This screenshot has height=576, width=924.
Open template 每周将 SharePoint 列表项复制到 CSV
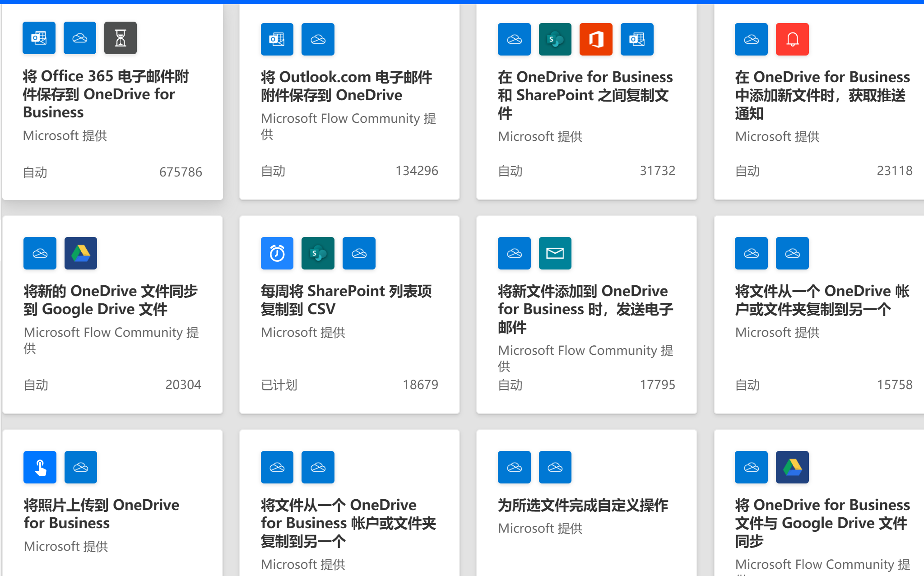[346, 300]
